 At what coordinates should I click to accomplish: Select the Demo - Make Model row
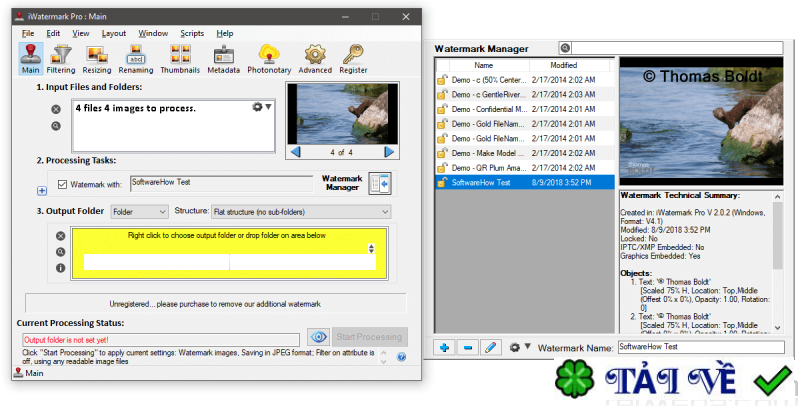(525, 153)
